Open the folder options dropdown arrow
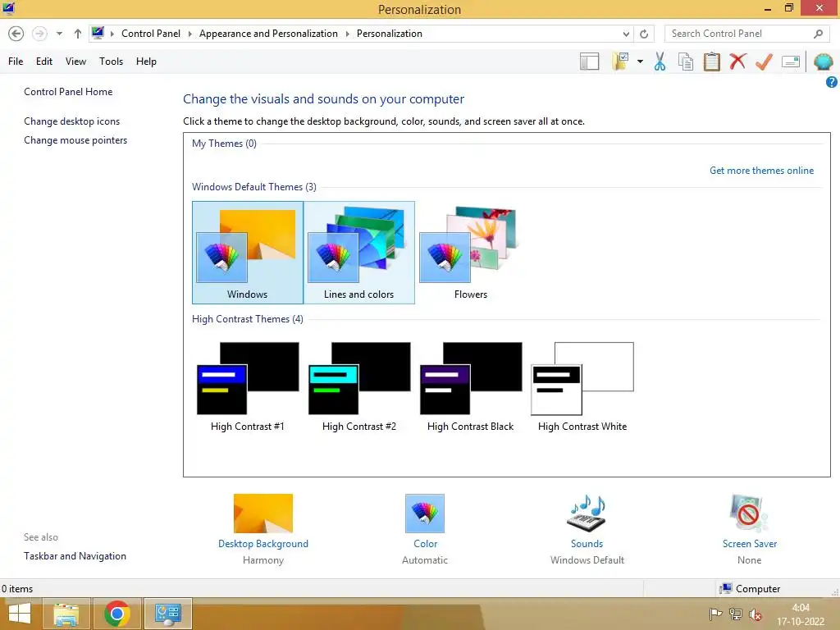Screen dimensions: 840x630 coord(640,62)
